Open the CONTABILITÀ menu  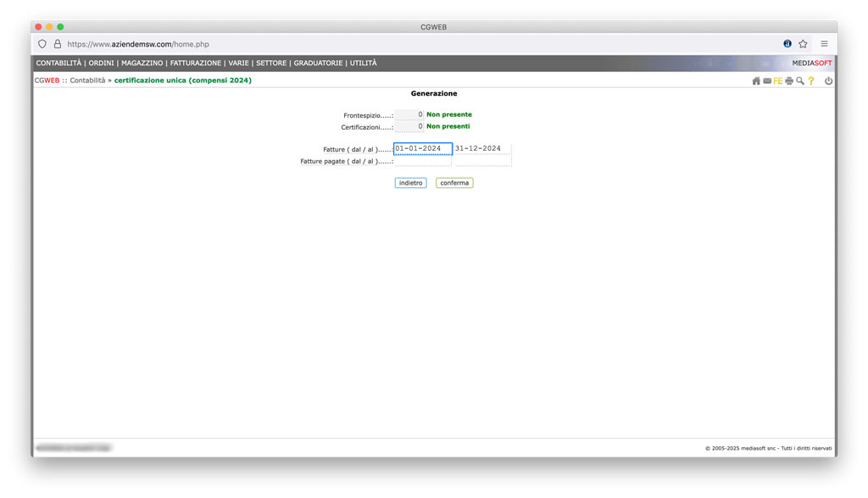point(58,64)
